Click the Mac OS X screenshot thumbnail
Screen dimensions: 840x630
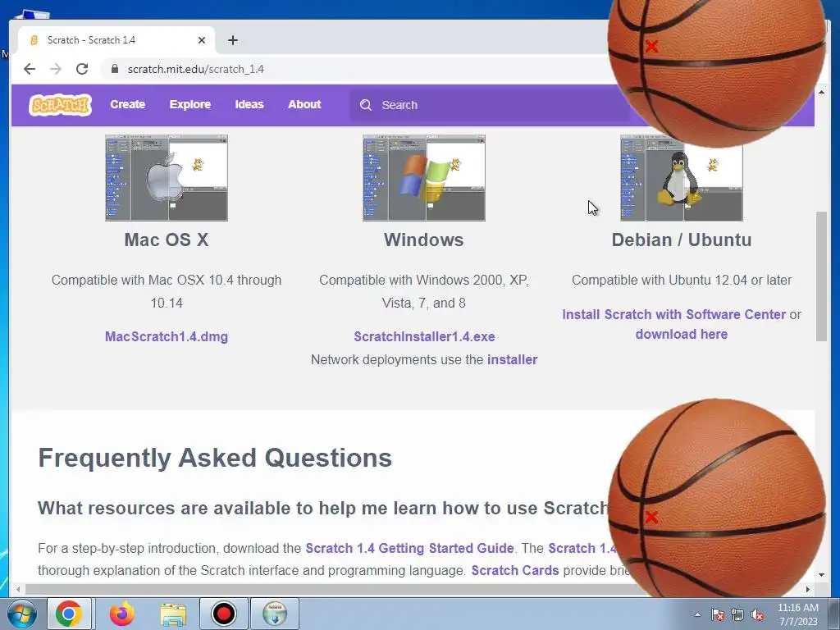(x=167, y=178)
